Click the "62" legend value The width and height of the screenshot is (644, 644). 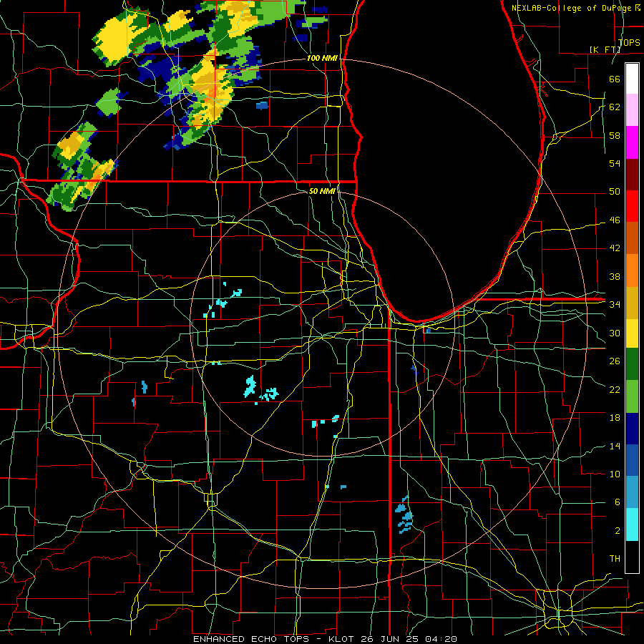coord(615,107)
